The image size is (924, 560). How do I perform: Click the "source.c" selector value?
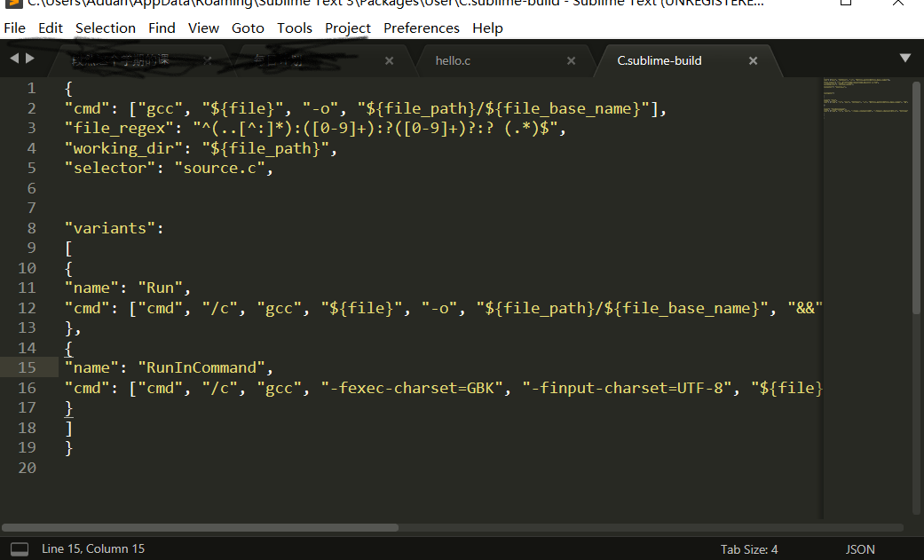[219, 168]
